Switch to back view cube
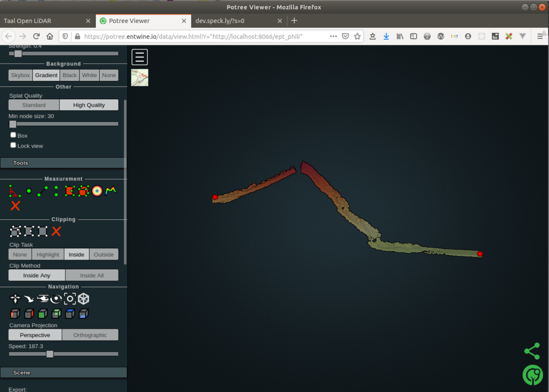Image resolution: width=549 pixels, height=392 pixels. [x=56, y=314]
